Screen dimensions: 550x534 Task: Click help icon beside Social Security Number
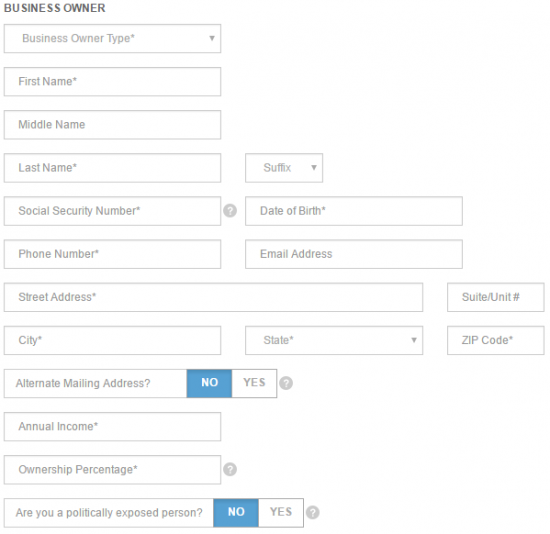click(230, 211)
